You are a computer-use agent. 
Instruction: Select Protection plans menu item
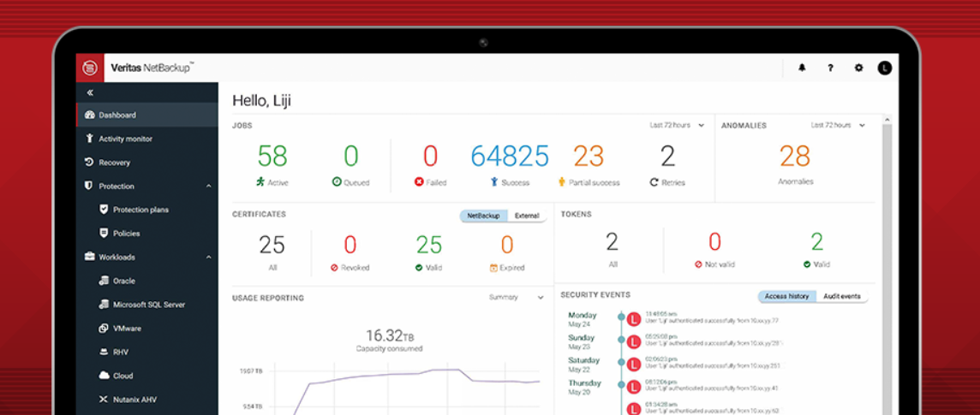pyautogui.click(x=140, y=210)
